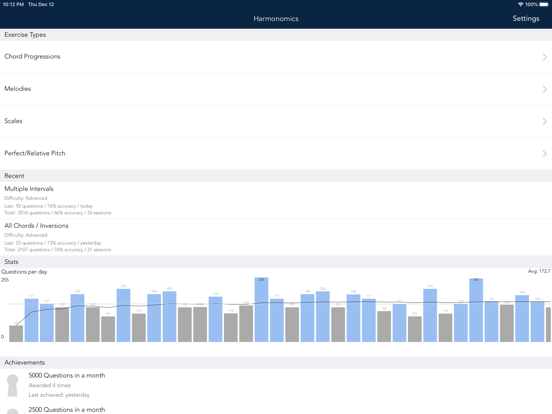
Task: Click the Wi-Fi icon in the status bar
Action: (x=520, y=4)
